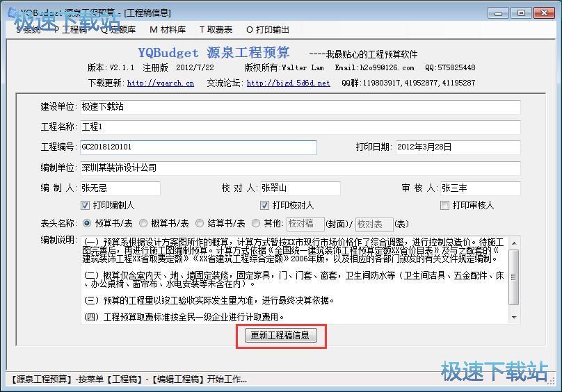The image size is (562, 392).
Task: Visit the http://bigd.5d6d.net forum link
Action: pos(288,83)
